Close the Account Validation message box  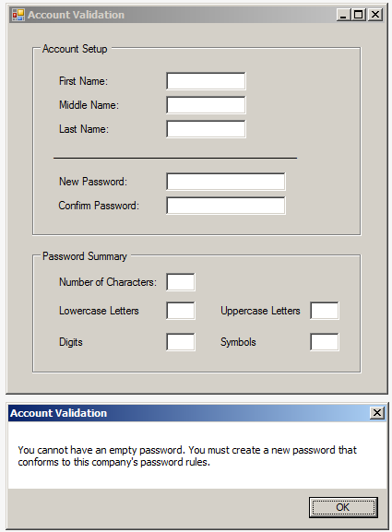(376, 413)
